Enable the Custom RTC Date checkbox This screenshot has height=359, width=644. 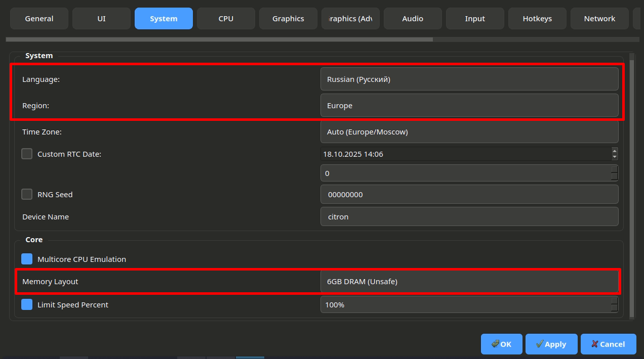click(x=27, y=154)
